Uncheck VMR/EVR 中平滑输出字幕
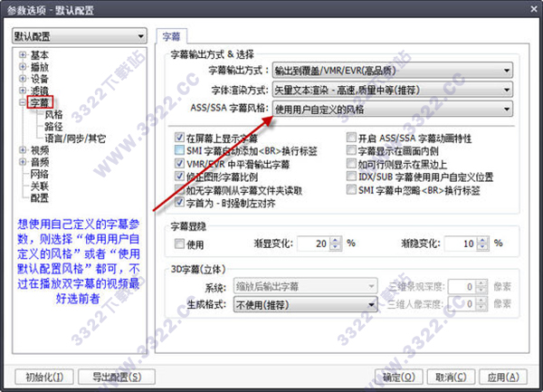Image resolution: width=543 pixels, height=392 pixels. point(179,163)
